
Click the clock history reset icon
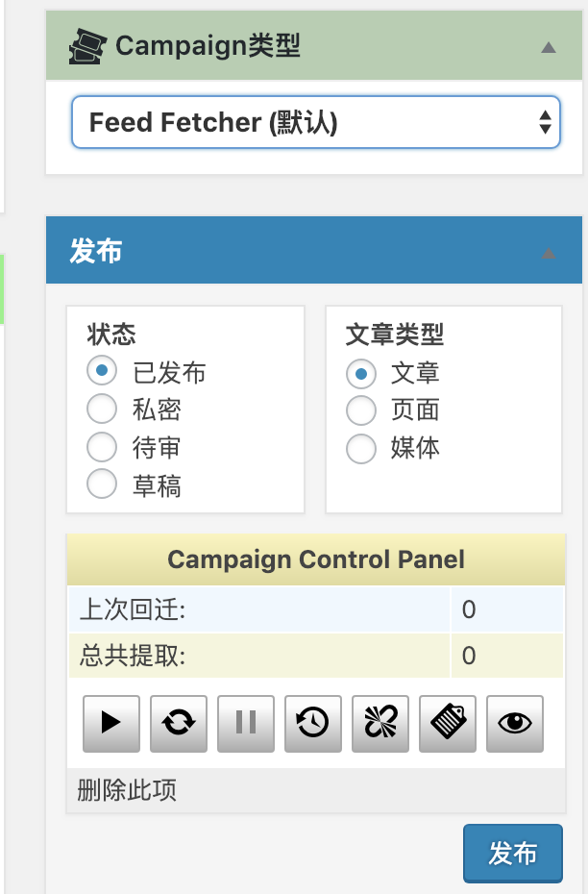coord(313,723)
